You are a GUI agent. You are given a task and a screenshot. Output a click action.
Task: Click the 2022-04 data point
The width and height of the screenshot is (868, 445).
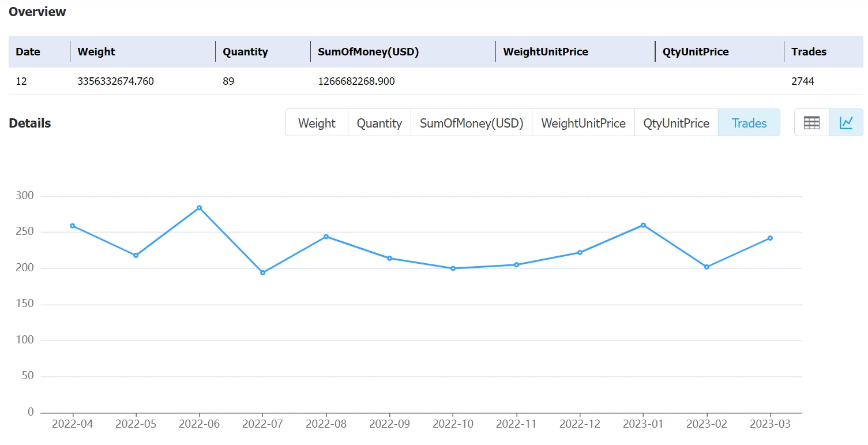point(73,226)
